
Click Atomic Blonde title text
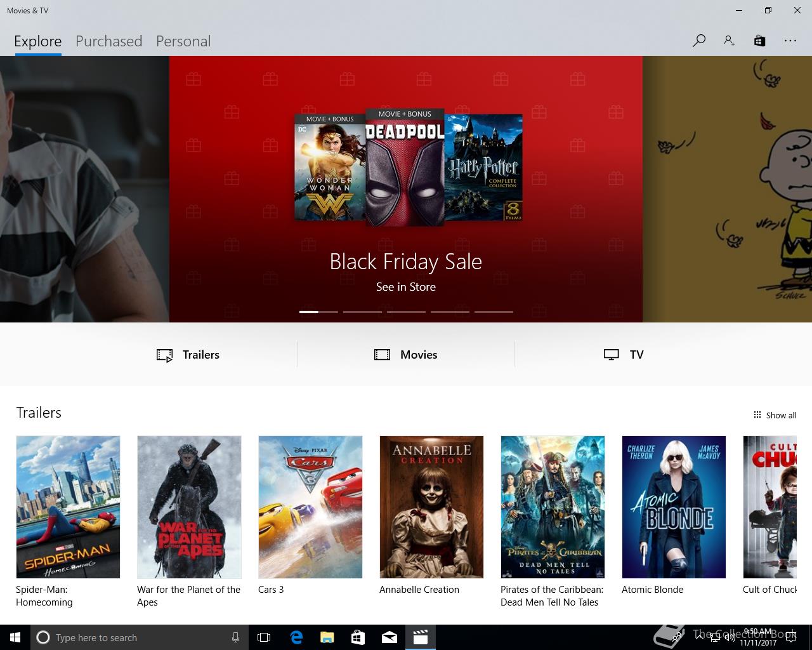click(653, 590)
